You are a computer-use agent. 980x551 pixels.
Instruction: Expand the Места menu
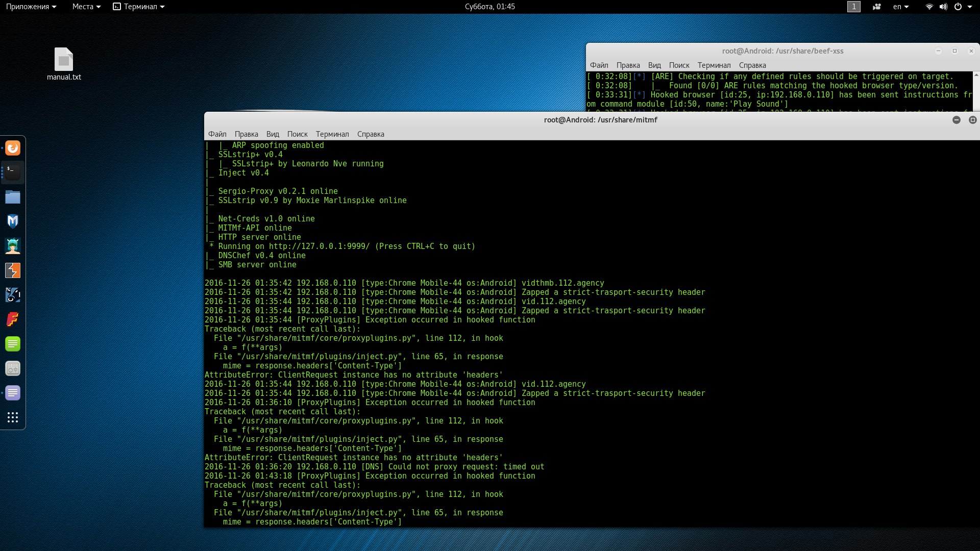pos(86,7)
